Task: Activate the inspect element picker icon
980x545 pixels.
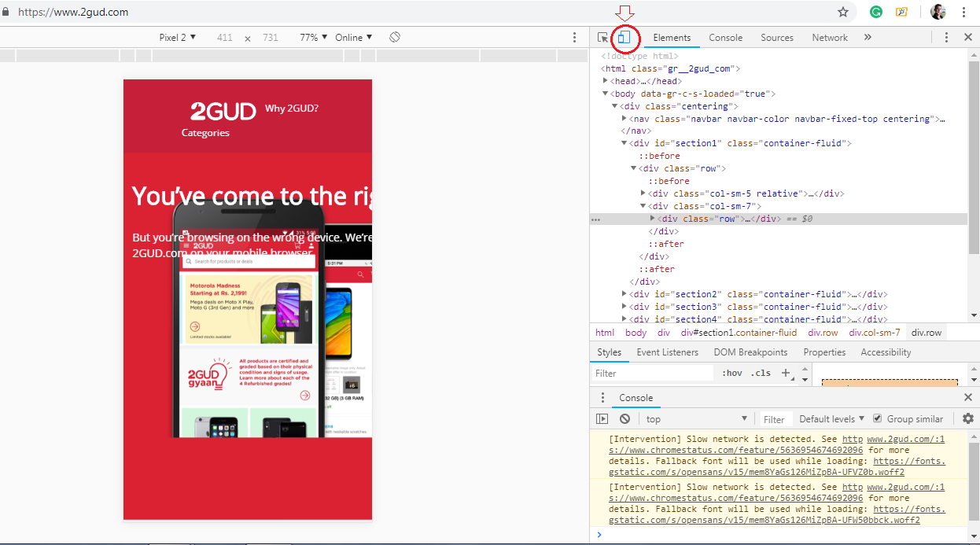Action: click(602, 37)
